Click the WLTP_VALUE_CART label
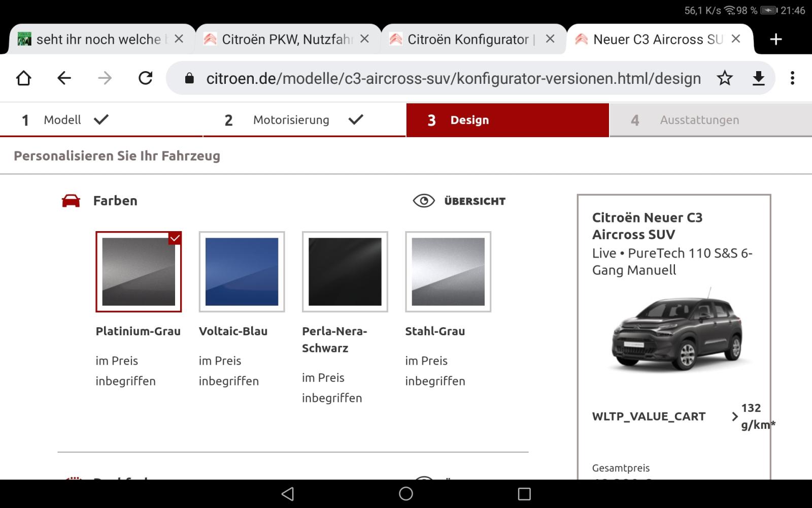The width and height of the screenshot is (812, 508). pos(649,417)
